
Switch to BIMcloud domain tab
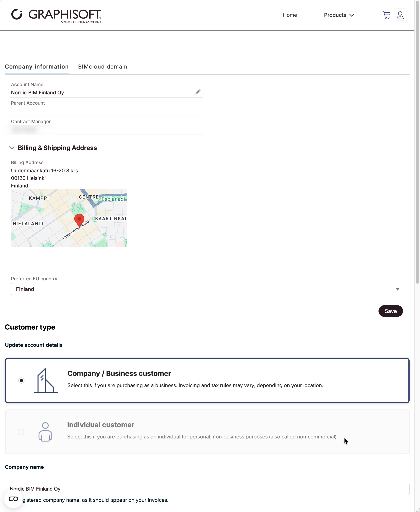[102, 67]
